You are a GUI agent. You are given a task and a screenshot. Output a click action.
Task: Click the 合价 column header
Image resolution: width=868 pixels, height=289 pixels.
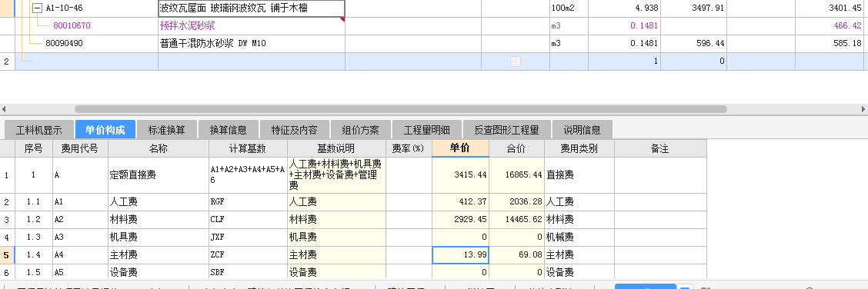tap(516, 148)
